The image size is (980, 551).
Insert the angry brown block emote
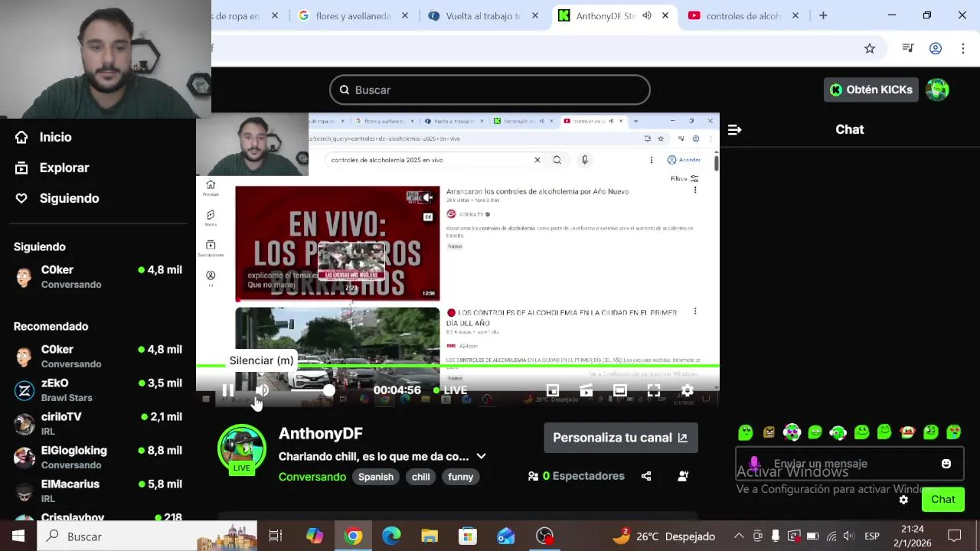click(769, 432)
